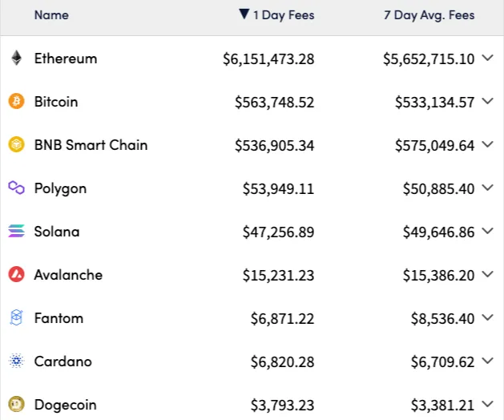The image size is (504, 420).
Task: Click the yellow BNB Smart Chain icon
Action: tap(16, 144)
